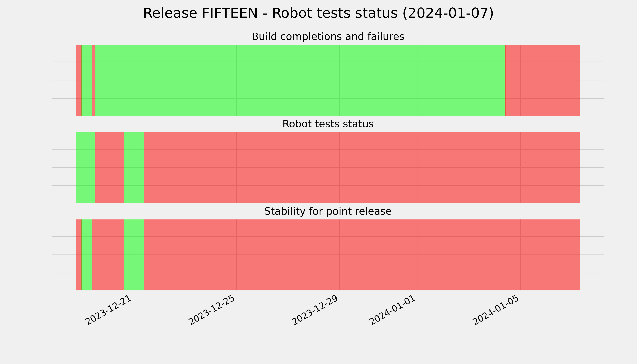Select the 2023-12-25 date axis label

(x=212, y=310)
